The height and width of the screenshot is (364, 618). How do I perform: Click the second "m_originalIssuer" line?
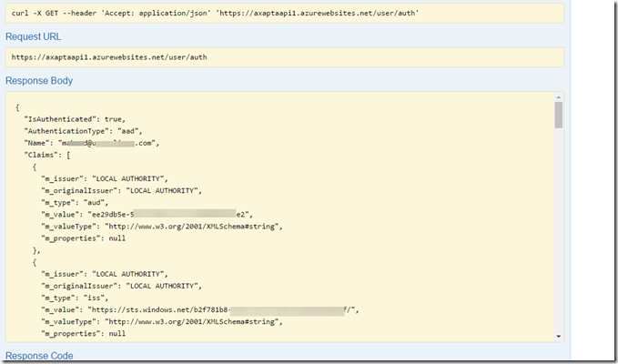pos(122,286)
